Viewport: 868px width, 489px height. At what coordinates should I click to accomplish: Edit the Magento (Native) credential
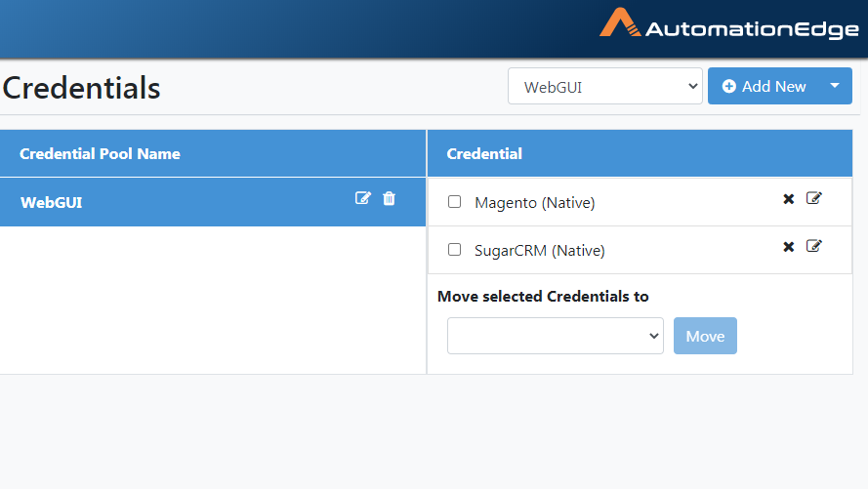[x=813, y=198]
